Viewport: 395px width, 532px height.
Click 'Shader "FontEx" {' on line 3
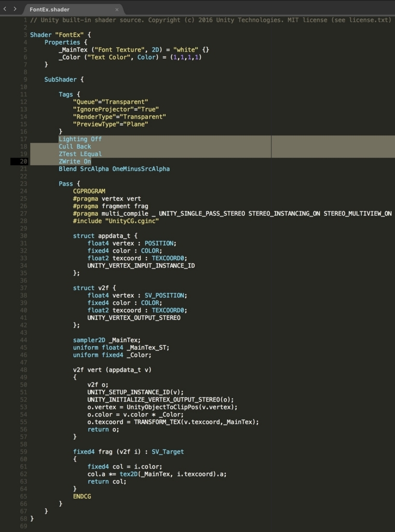(60, 35)
